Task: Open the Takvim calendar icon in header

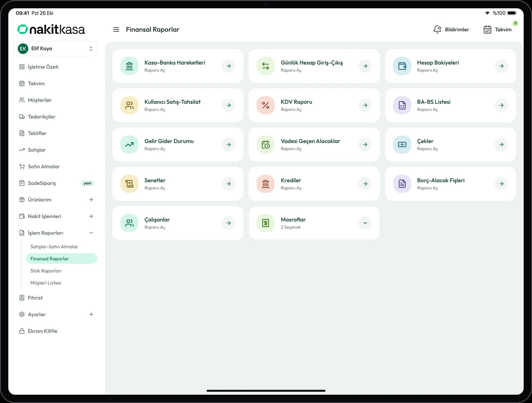Action: tap(487, 30)
